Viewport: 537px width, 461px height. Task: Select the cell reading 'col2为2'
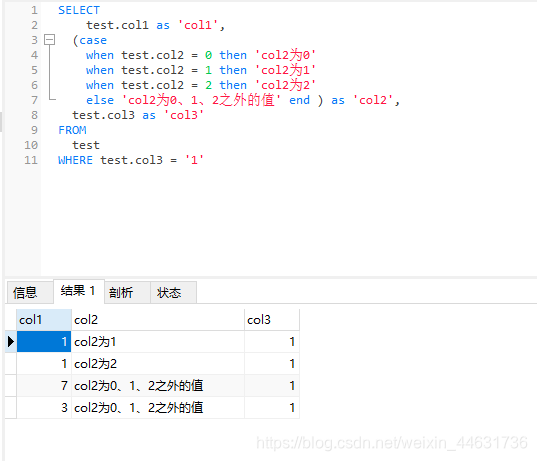[158, 363]
